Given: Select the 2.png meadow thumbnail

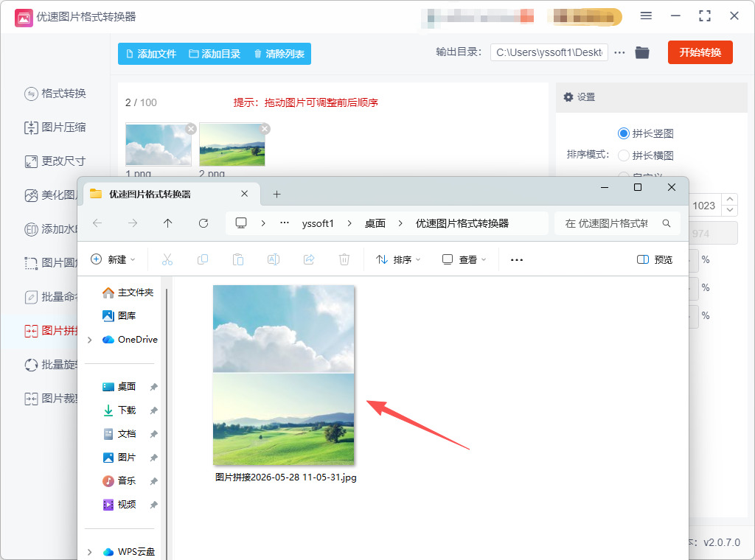Looking at the screenshot, I should (x=232, y=144).
